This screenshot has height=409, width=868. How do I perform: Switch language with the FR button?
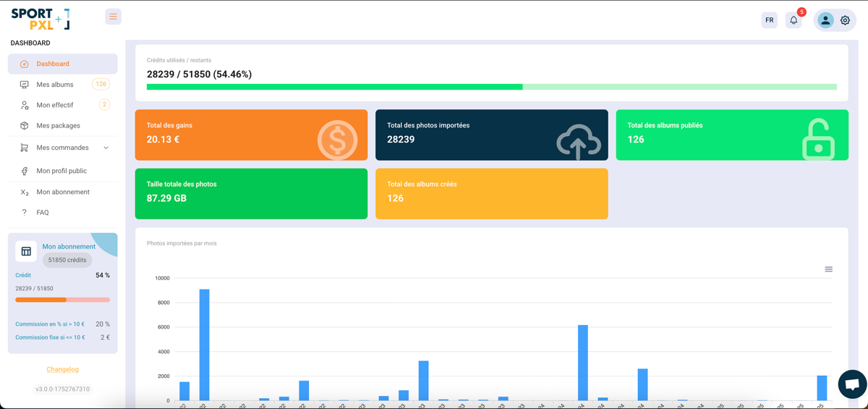[770, 20]
